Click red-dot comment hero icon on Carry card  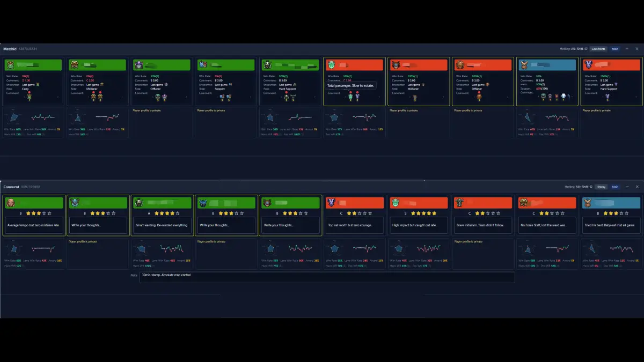coord(29,97)
